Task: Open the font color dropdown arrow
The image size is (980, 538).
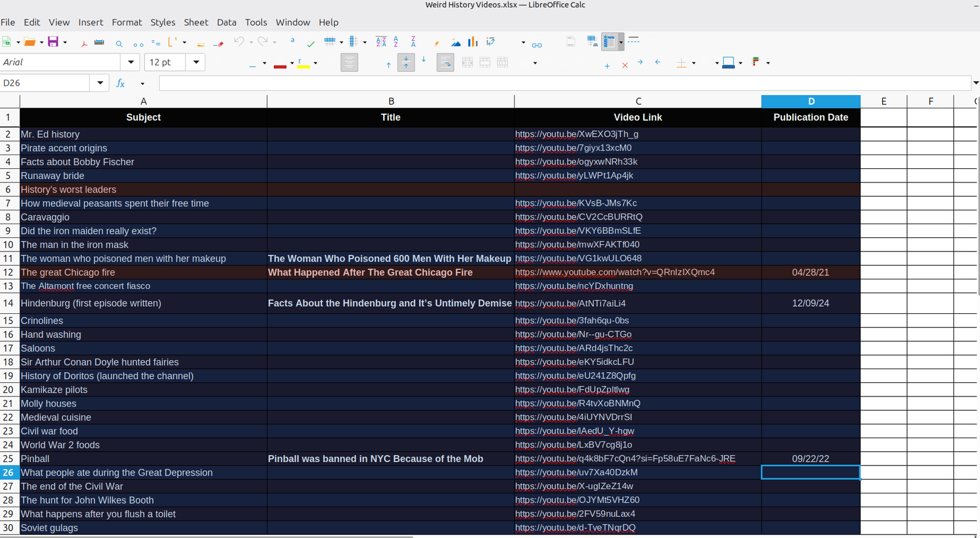Action: pos(292,63)
